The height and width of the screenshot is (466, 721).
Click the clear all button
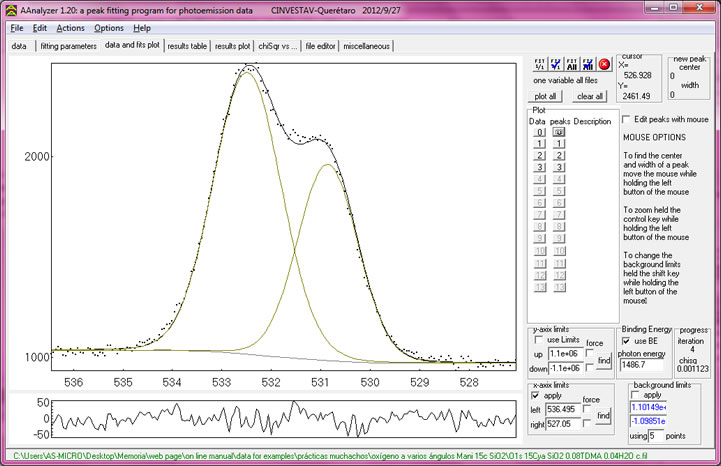point(590,96)
